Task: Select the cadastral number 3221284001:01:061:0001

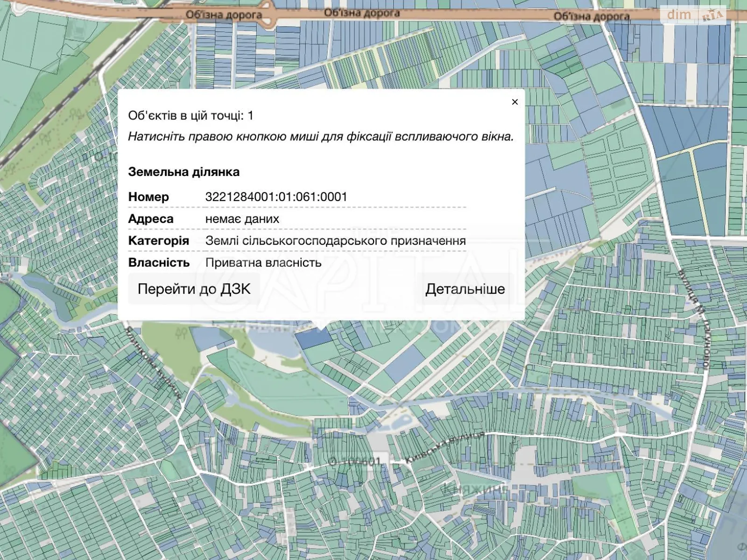Action: pos(276,197)
